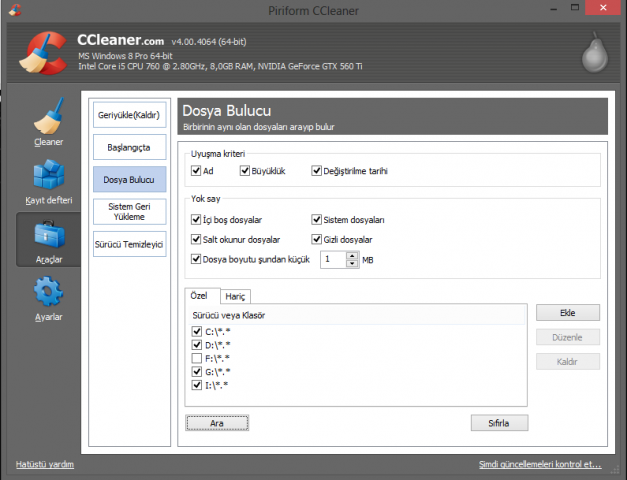Click the MB file size input field
627x480 pixels.
(333, 260)
